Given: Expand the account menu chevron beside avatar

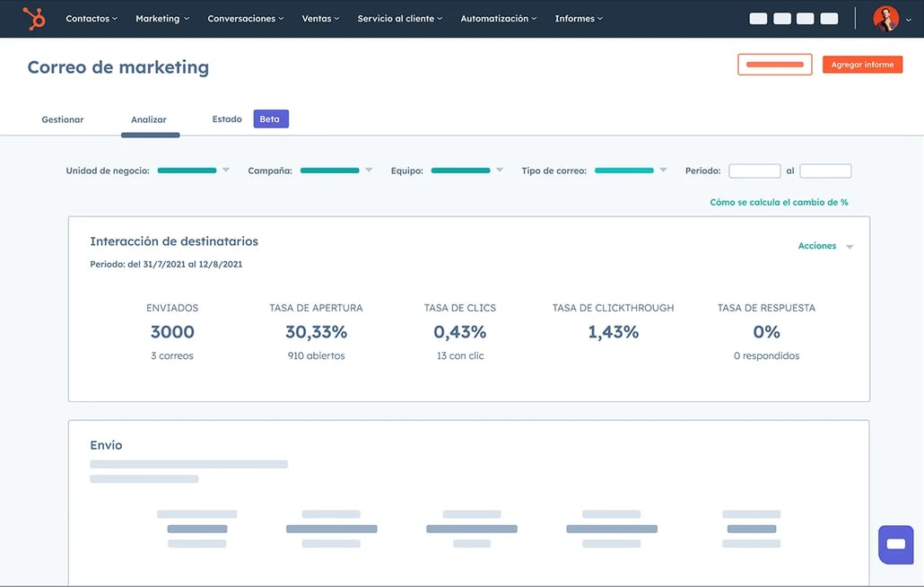Looking at the screenshot, I should point(909,20).
